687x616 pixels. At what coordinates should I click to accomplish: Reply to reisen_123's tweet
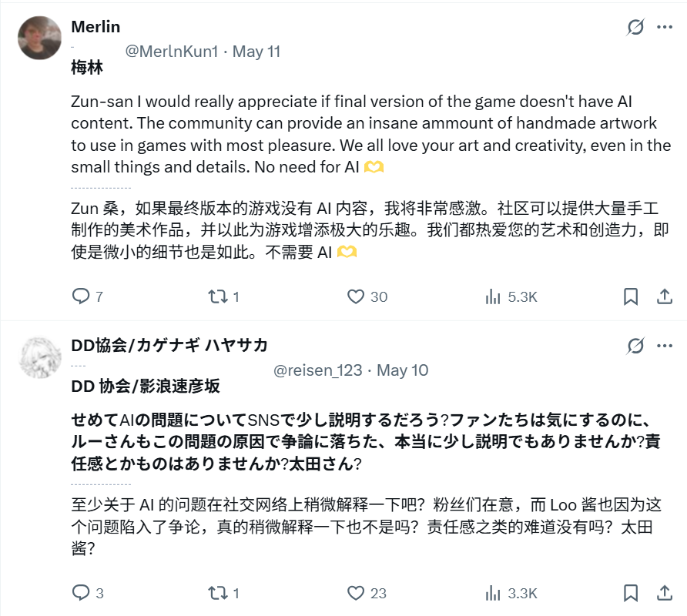tap(81, 594)
